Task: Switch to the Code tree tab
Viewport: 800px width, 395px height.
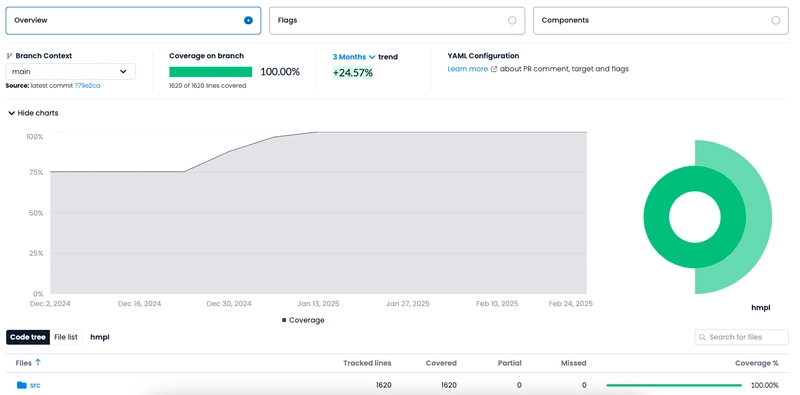Action: [28, 337]
